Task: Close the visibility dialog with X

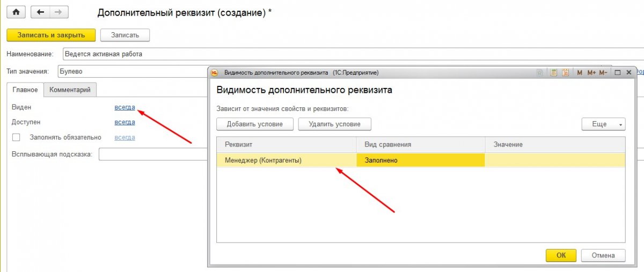Action: click(x=629, y=72)
